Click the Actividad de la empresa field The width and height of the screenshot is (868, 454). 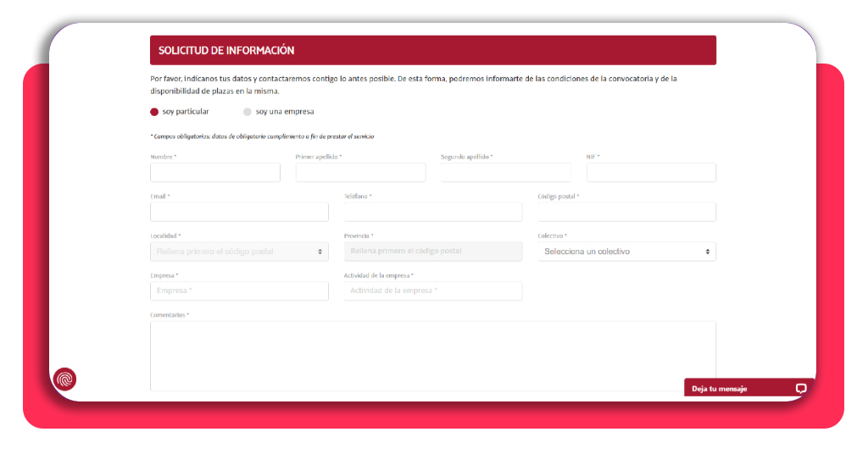pyautogui.click(x=433, y=291)
